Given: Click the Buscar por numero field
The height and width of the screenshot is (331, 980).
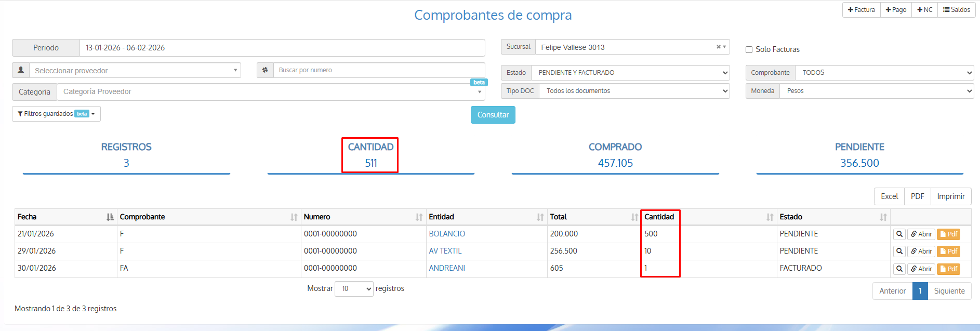Looking at the screenshot, I should pos(379,70).
